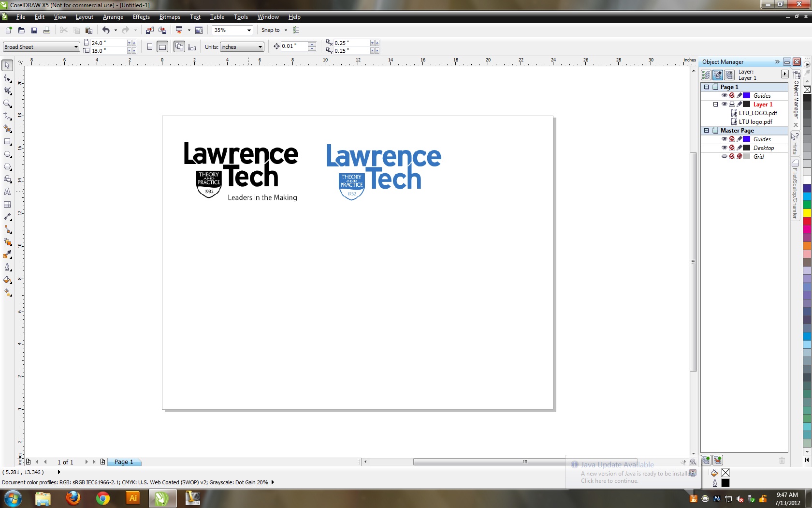Toggle visibility eye of Page 1 Guides
The width and height of the screenshot is (812, 508).
click(x=724, y=95)
